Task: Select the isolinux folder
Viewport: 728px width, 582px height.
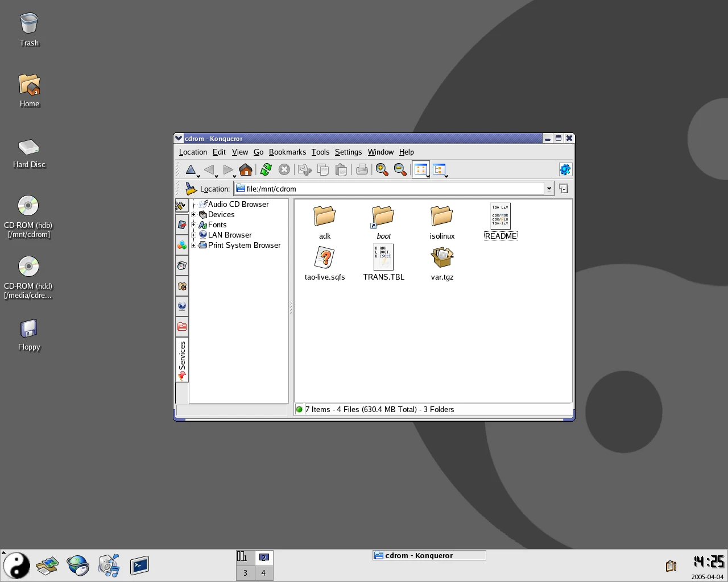Action: coord(442,223)
